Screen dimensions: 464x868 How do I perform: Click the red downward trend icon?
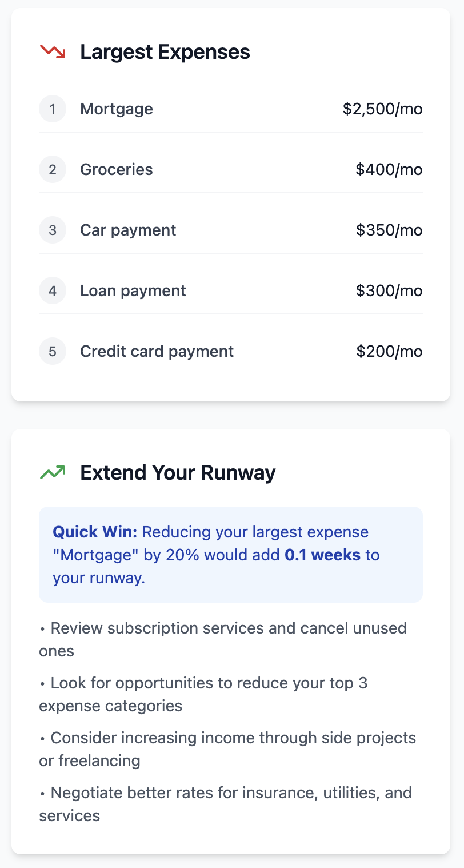click(x=53, y=52)
